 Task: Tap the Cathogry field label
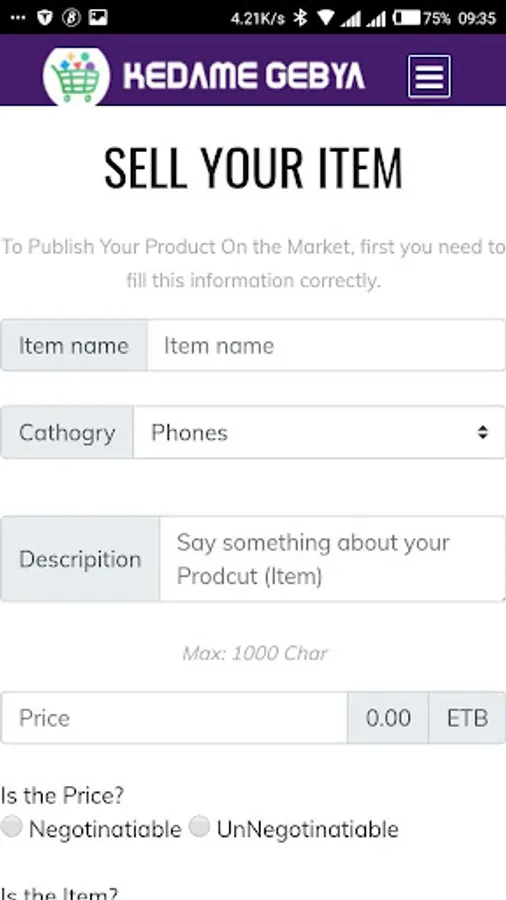[x=67, y=432]
